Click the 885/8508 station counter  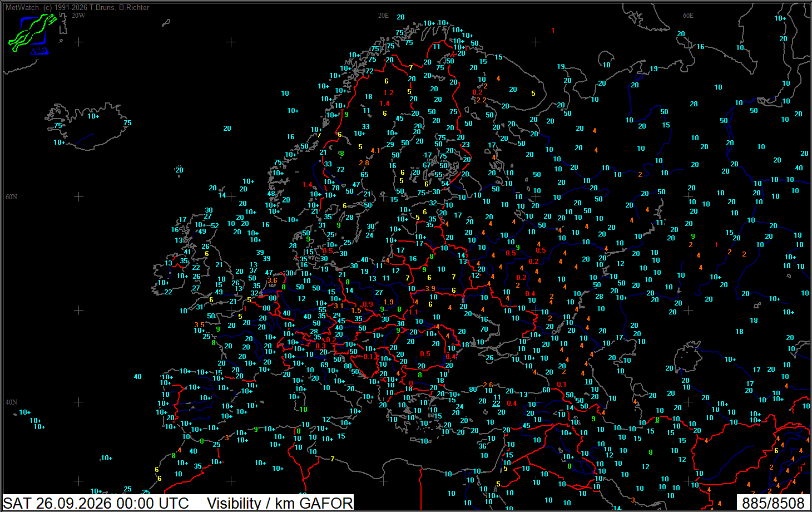(x=773, y=503)
